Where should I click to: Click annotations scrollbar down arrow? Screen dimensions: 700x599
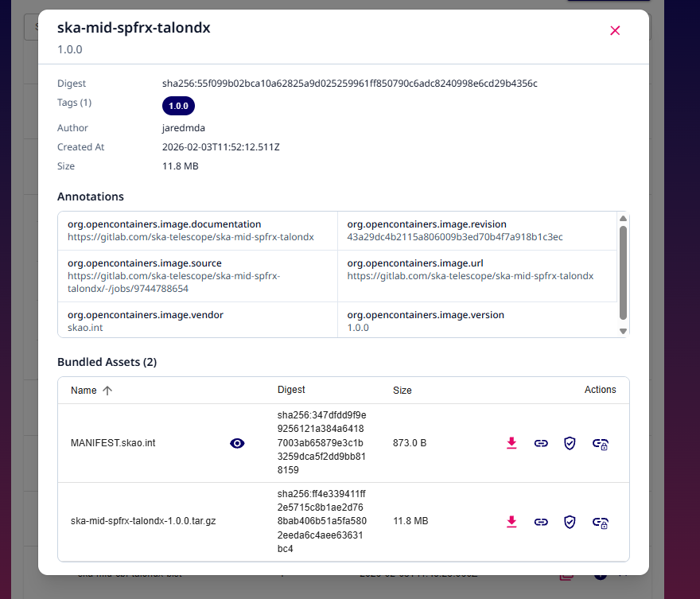623,331
